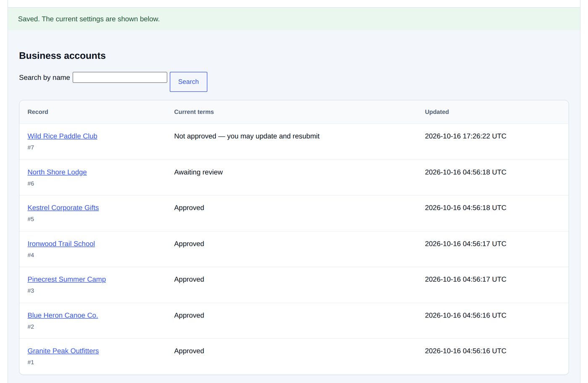Select the 'Awaiting review' status text

tap(198, 172)
